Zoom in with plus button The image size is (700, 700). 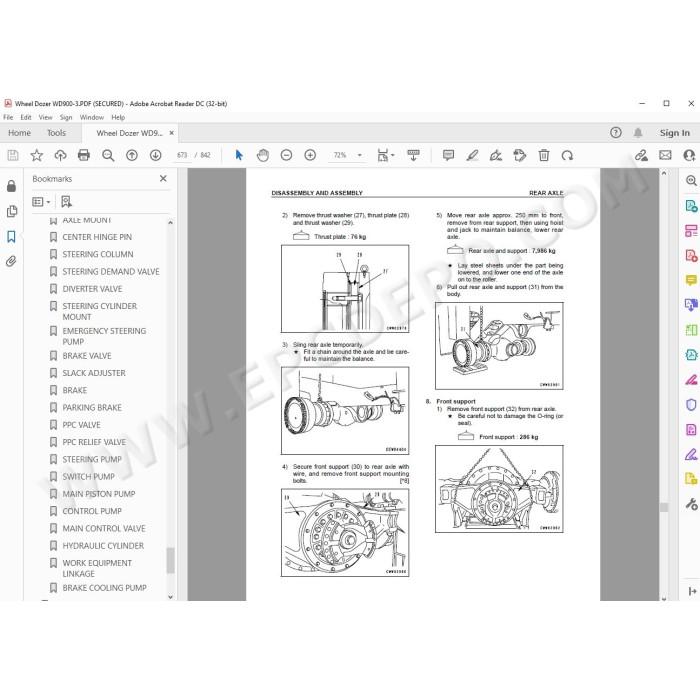point(310,155)
